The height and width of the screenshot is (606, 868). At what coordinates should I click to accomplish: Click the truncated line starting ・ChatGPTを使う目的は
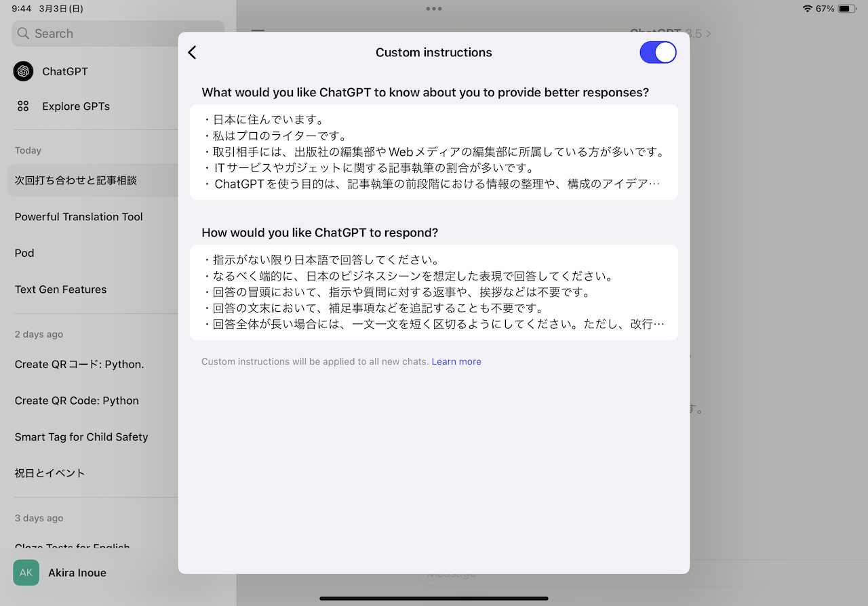[x=431, y=184]
